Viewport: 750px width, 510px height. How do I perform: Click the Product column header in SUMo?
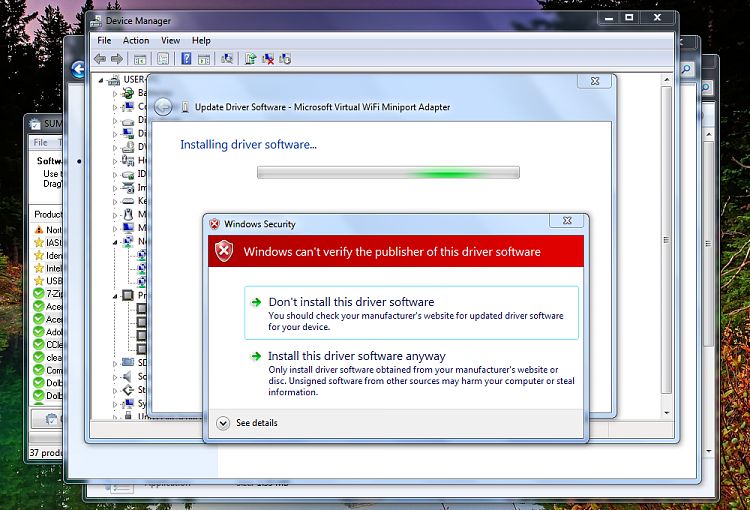click(47, 214)
